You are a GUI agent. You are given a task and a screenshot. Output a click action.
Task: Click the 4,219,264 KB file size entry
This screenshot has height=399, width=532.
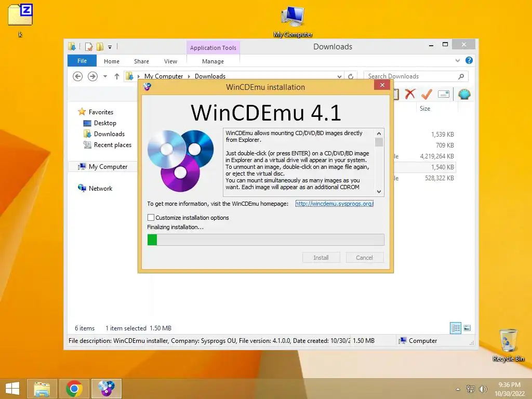point(437,156)
